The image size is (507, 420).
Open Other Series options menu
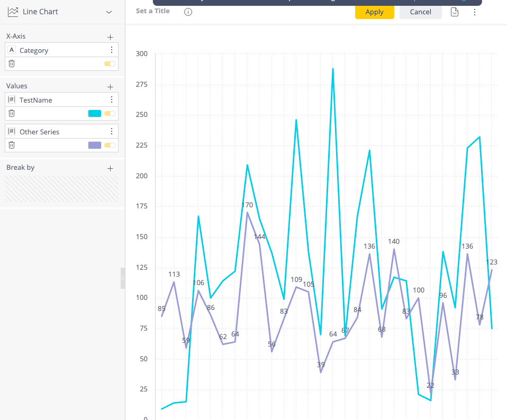(112, 131)
